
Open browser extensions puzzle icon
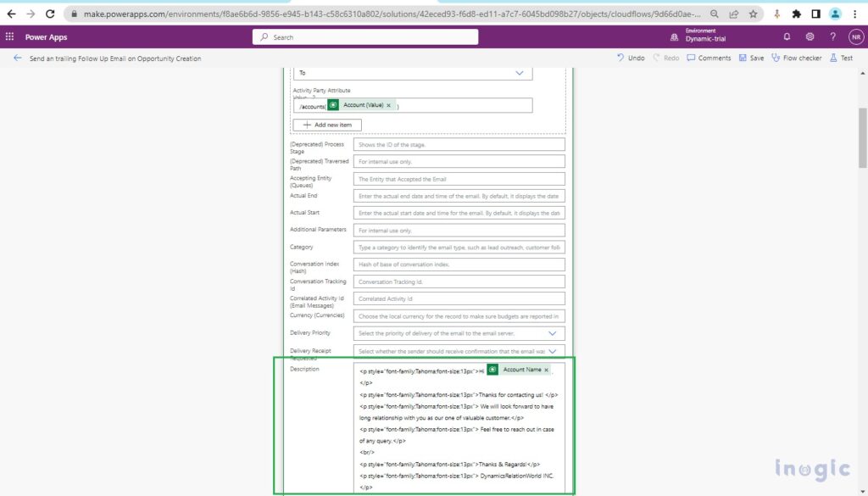797,14
